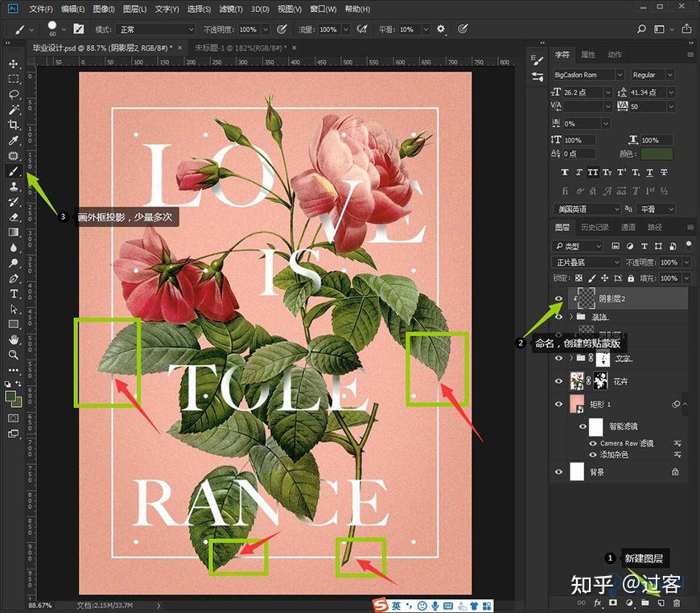Click the text 颜色 color swatch
The width and height of the screenshot is (700, 613).
(657, 154)
